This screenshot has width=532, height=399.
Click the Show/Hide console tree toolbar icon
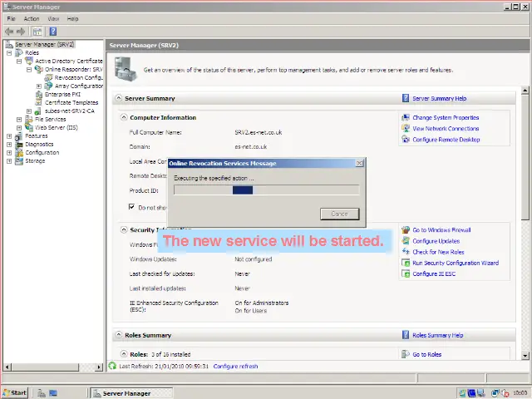(37, 32)
